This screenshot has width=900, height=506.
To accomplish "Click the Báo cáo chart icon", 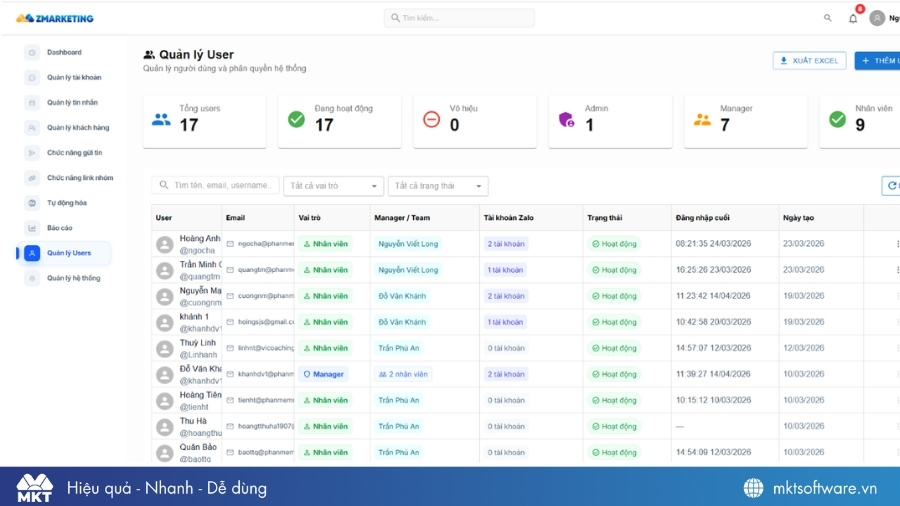I will pos(32,228).
